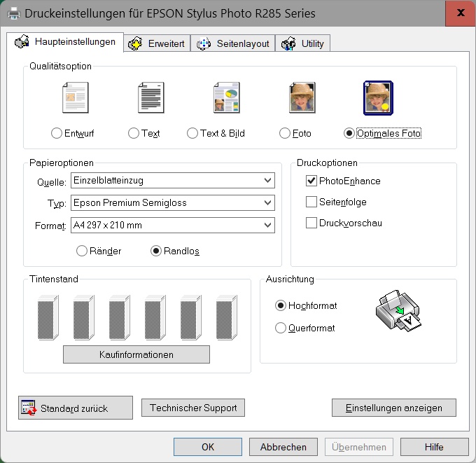476x463 pixels.
Task: Click the Seitenlayout tab icon
Action: (x=204, y=43)
